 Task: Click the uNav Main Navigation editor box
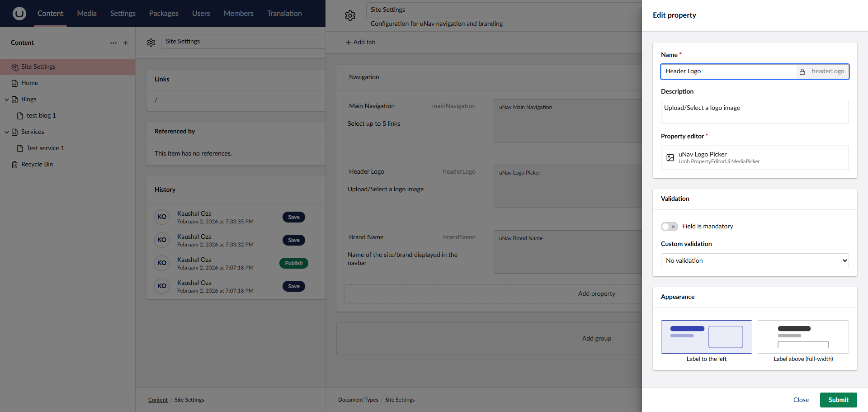568,121
